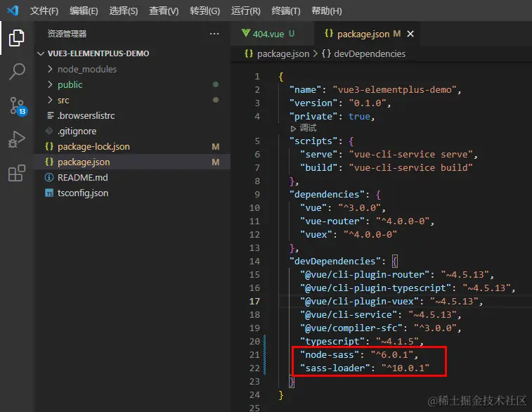
Task: Click the "vuex" key on line 12
Action: click(316, 235)
